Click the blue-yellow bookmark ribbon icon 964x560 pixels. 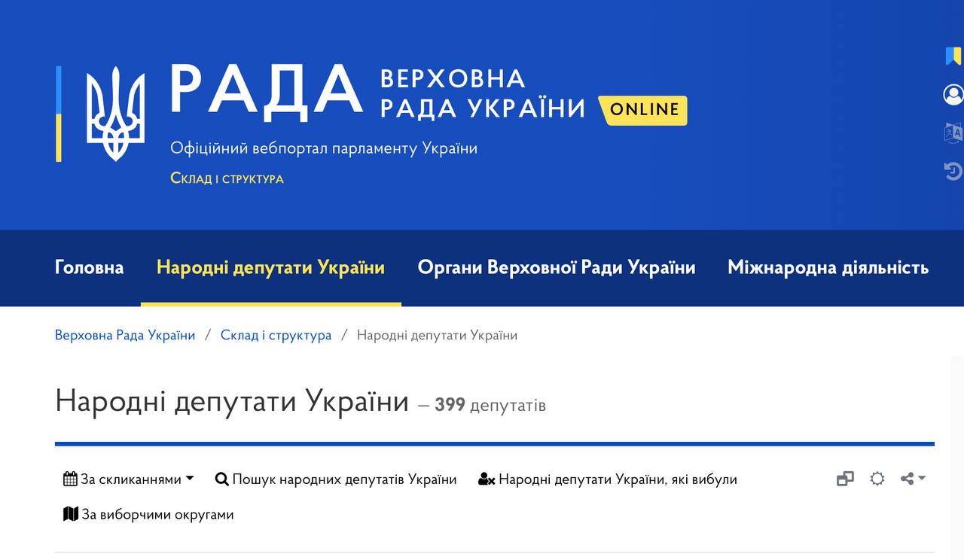point(953,56)
